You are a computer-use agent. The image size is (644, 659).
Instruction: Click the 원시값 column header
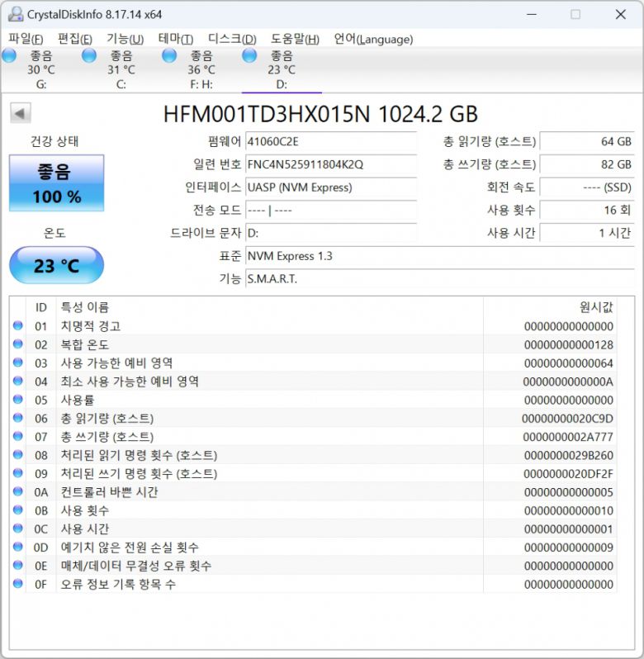(x=550, y=307)
